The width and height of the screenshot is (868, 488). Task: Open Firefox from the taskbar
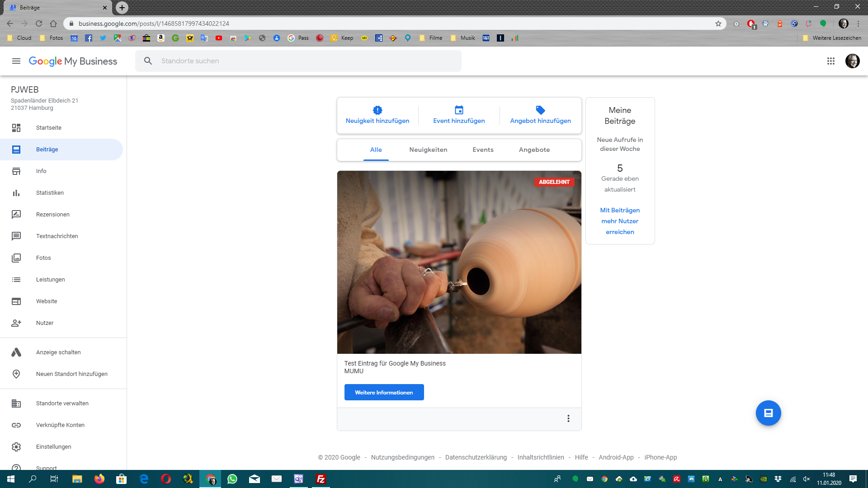click(99, 479)
